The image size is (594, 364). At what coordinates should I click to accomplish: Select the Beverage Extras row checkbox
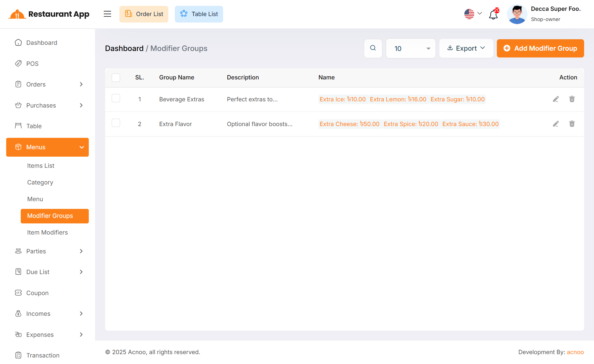click(x=116, y=98)
